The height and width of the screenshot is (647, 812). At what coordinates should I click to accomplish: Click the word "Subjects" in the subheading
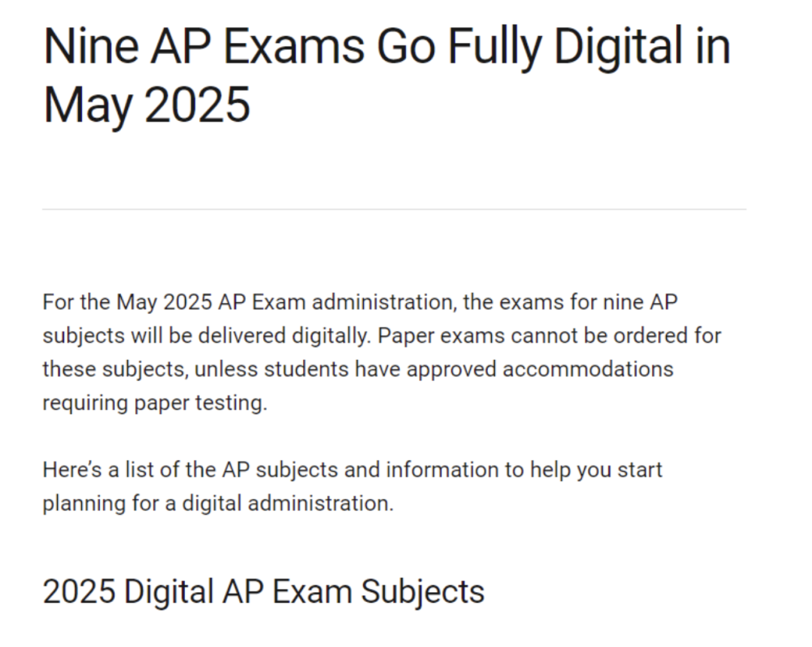[423, 591]
